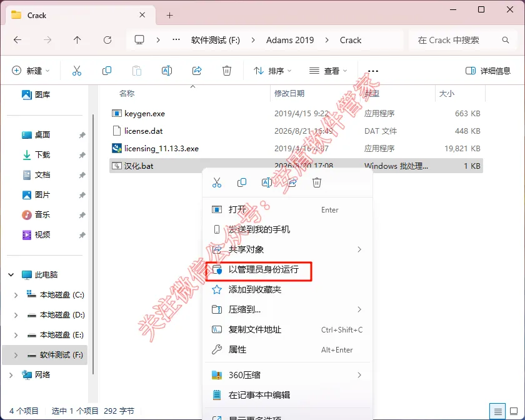Open 压缩到... submenu
Viewport: 525px width, 420px height.
click(x=287, y=309)
